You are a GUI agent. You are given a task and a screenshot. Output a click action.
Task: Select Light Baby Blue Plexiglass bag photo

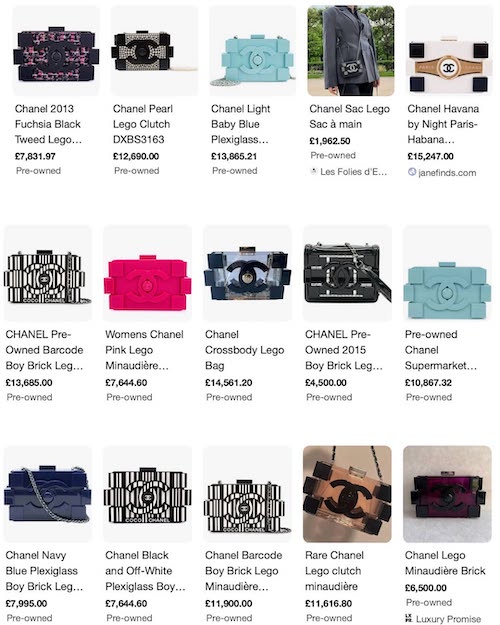point(252,51)
